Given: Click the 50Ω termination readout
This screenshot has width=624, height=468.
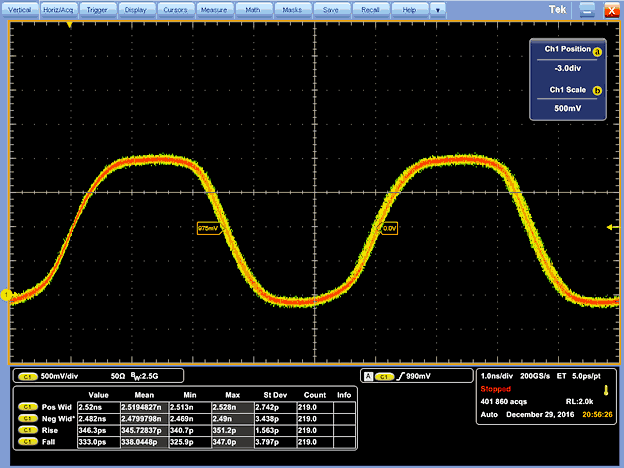Looking at the screenshot, I should click(118, 376).
